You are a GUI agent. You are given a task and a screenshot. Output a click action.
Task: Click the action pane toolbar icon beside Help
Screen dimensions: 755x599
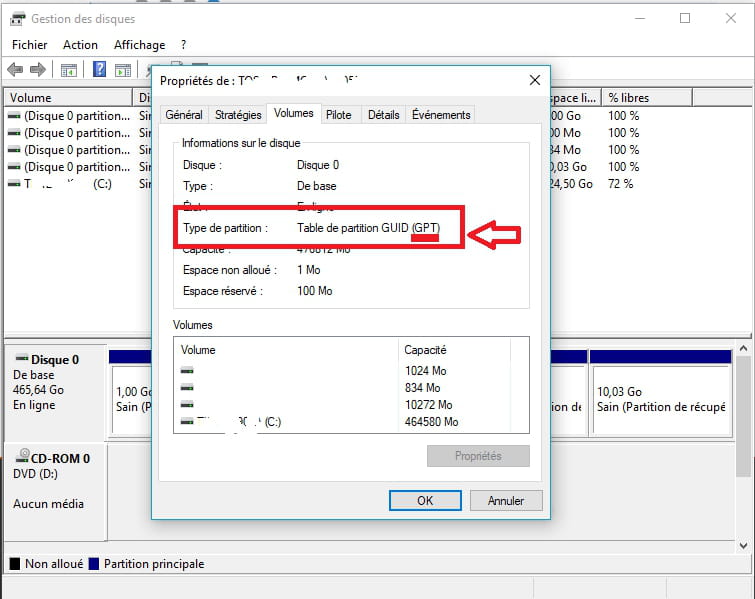pyautogui.click(x=122, y=70)
